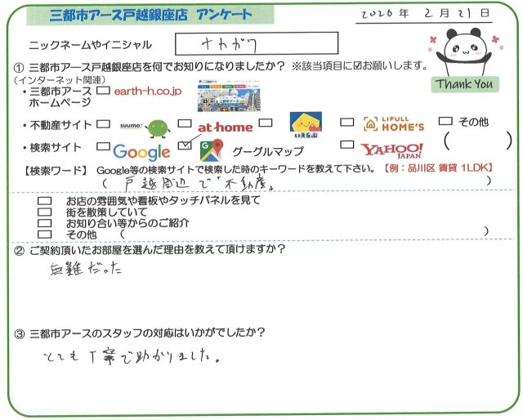Click the nickname field containing ナカガワ
Screen dimensions: 523x420
coord(257,43)
